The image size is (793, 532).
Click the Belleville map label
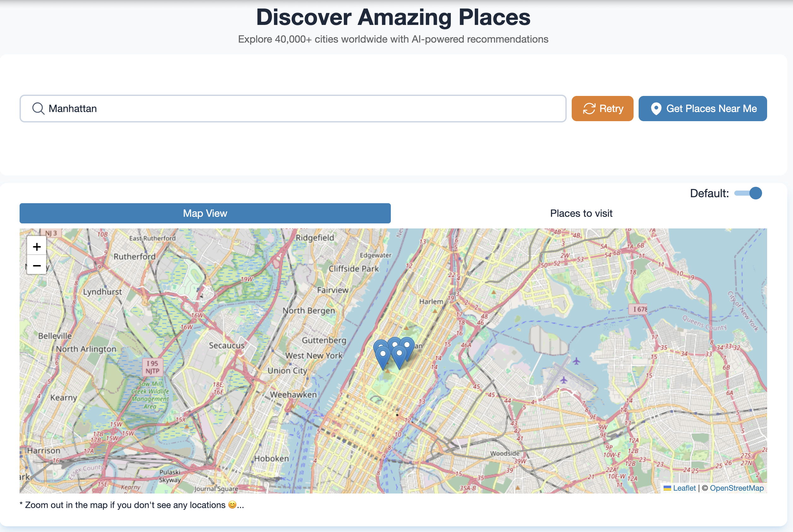55,336
